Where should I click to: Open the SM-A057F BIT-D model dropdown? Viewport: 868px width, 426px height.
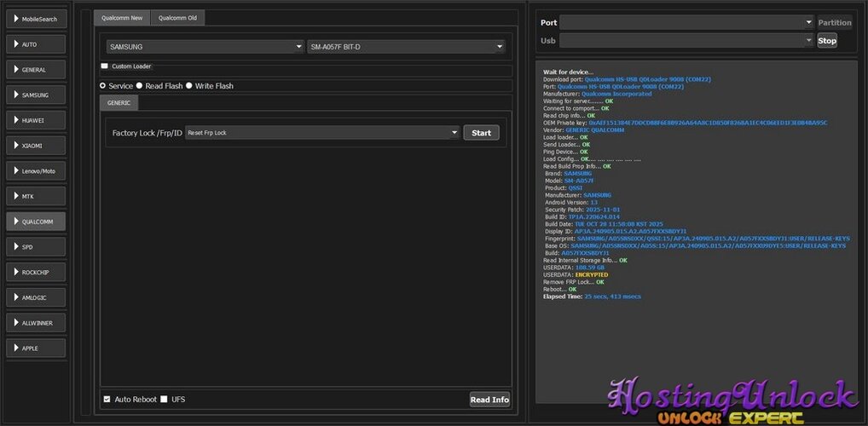(407, 47)
